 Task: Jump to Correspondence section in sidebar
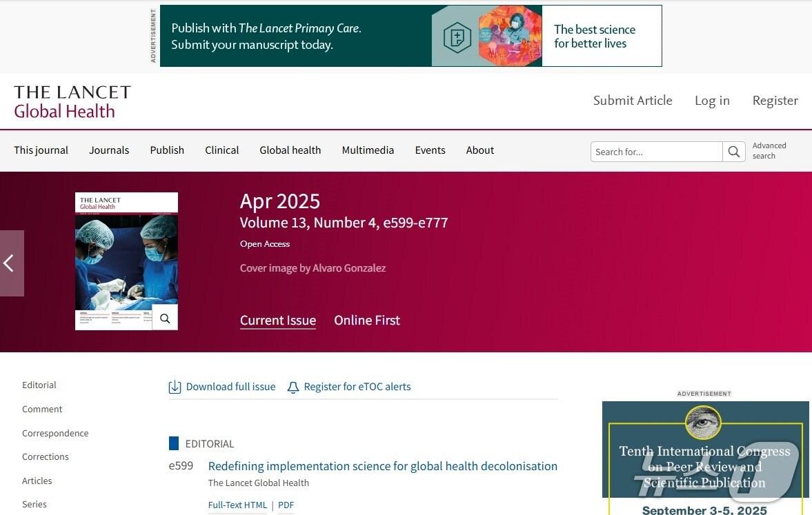55,433
